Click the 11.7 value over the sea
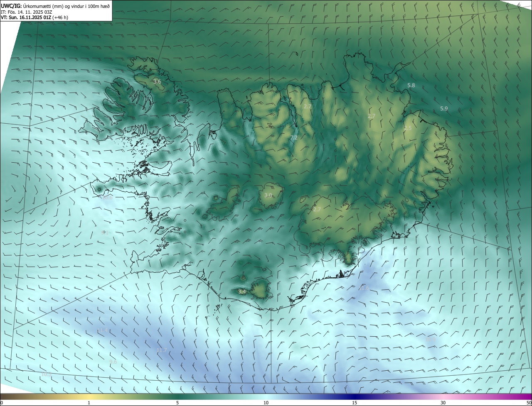This screenshot has height=406, width=532. pos(162,350)
